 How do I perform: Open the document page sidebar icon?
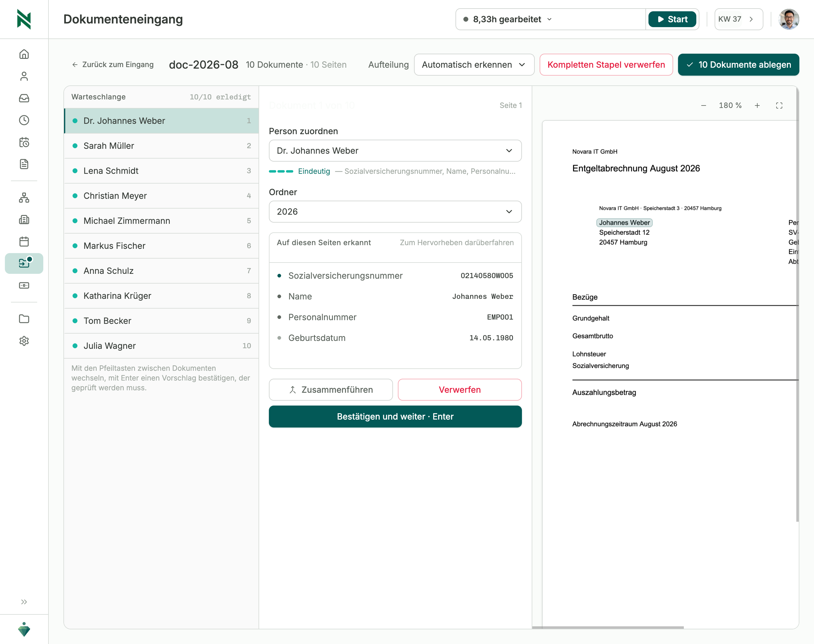click(x=24, y=164)
